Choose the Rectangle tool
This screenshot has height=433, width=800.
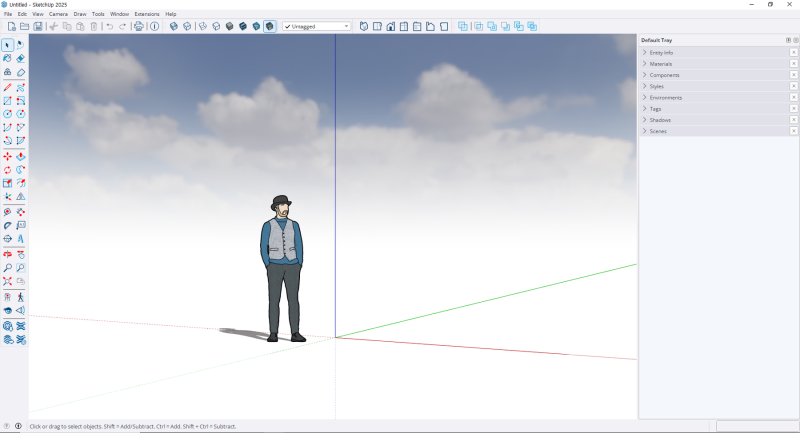coord(7,101)
